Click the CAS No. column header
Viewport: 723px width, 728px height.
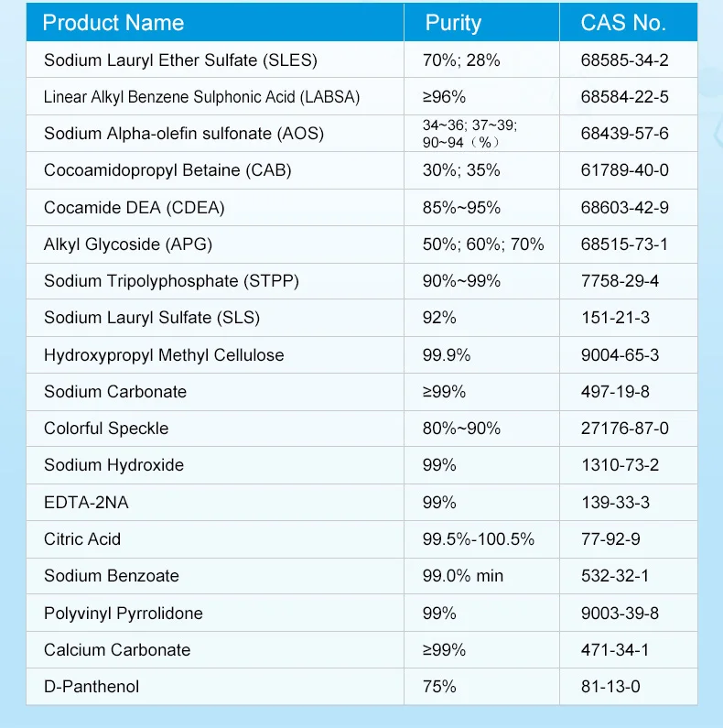(623, 23)
